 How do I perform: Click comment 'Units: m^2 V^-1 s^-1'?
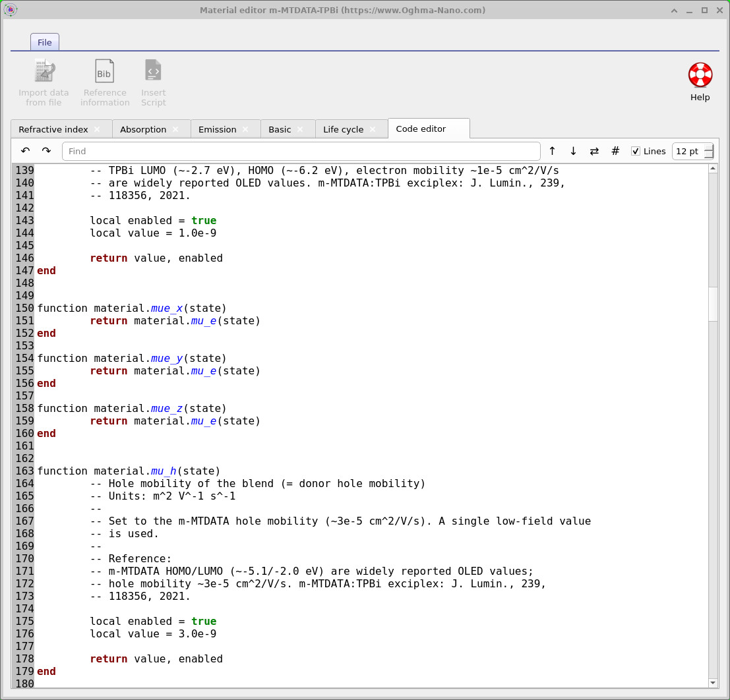[x=172, y=496]
